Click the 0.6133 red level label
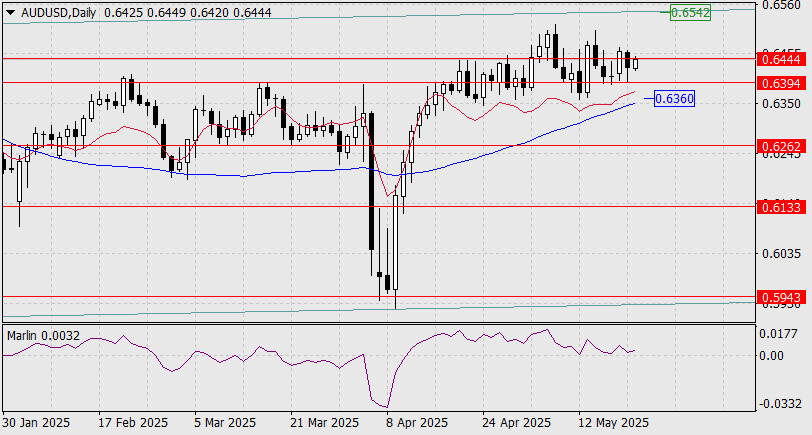This screenshot has height=435, width=812. tap(781, 208)
